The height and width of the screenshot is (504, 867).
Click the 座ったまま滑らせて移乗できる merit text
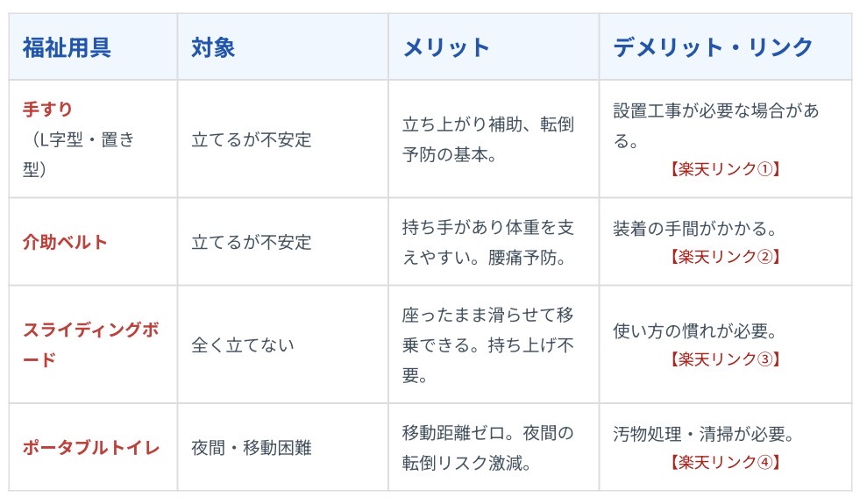(x=487, y=330)
